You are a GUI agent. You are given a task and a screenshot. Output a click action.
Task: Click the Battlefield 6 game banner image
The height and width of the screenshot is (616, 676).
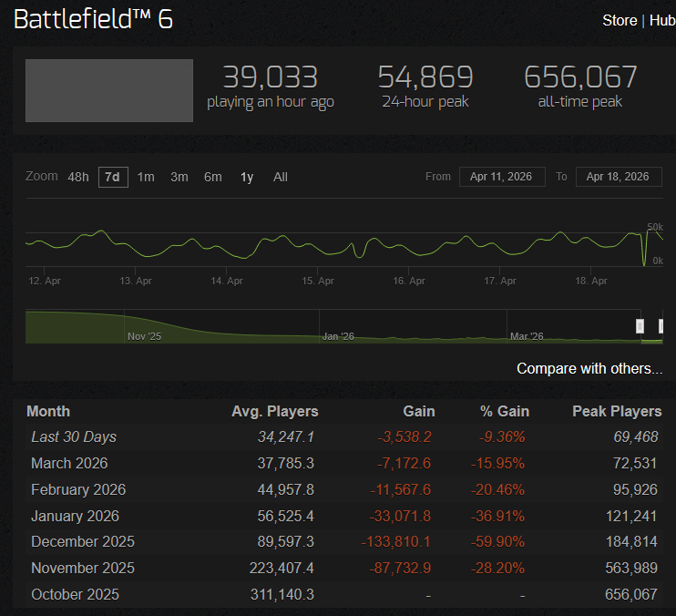pos(109,90)
